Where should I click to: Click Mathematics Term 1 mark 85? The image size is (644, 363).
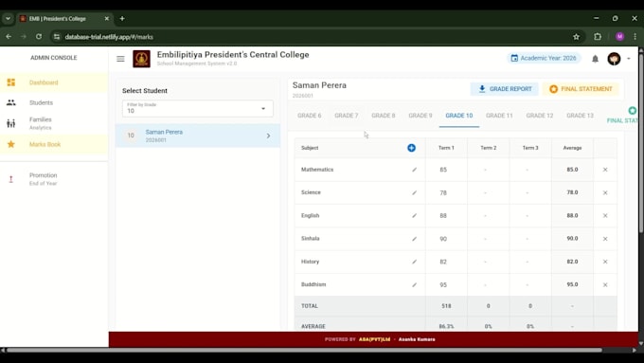(443, 170)
